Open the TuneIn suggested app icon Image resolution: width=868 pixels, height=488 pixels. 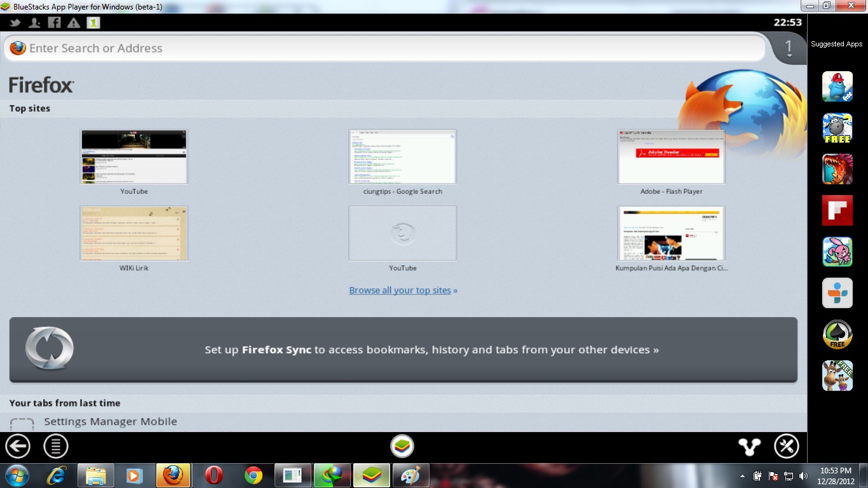(837, 293)
